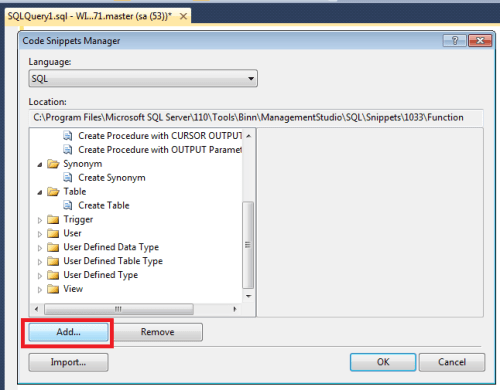The height and width of the screenshot is (390, 500).
Task: Select the User Defined Data Type label
Action: (111, 247)
